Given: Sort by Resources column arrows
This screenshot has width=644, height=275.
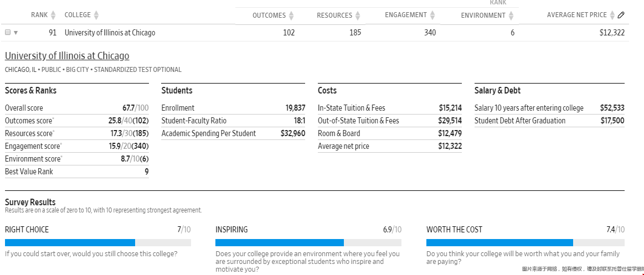Looking at the screenshot, I should (358, 15).
